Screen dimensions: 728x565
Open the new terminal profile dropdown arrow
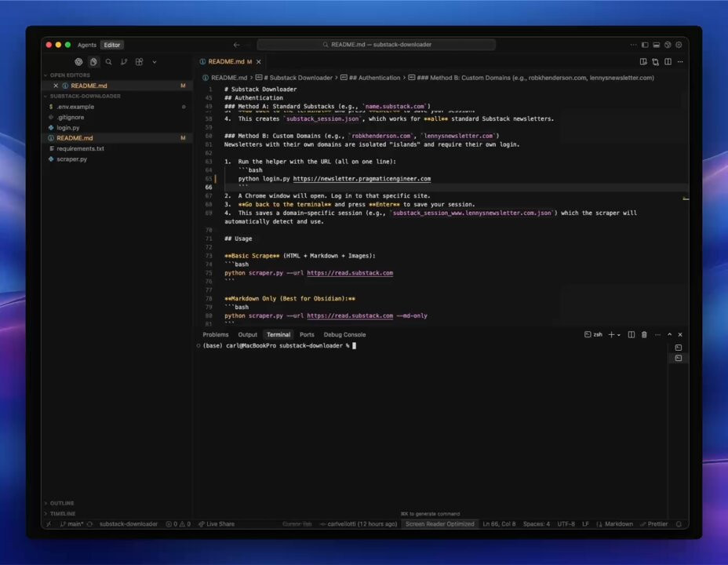point(619,335)
